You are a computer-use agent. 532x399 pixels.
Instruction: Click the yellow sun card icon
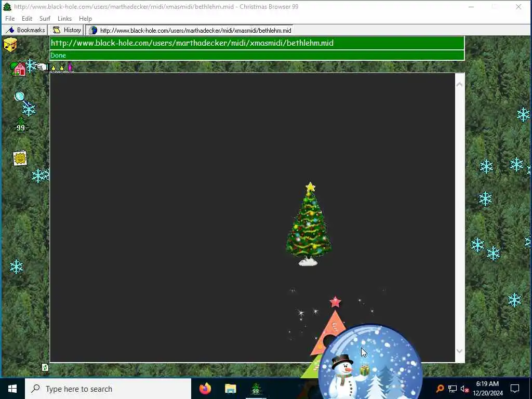[20, 158]
